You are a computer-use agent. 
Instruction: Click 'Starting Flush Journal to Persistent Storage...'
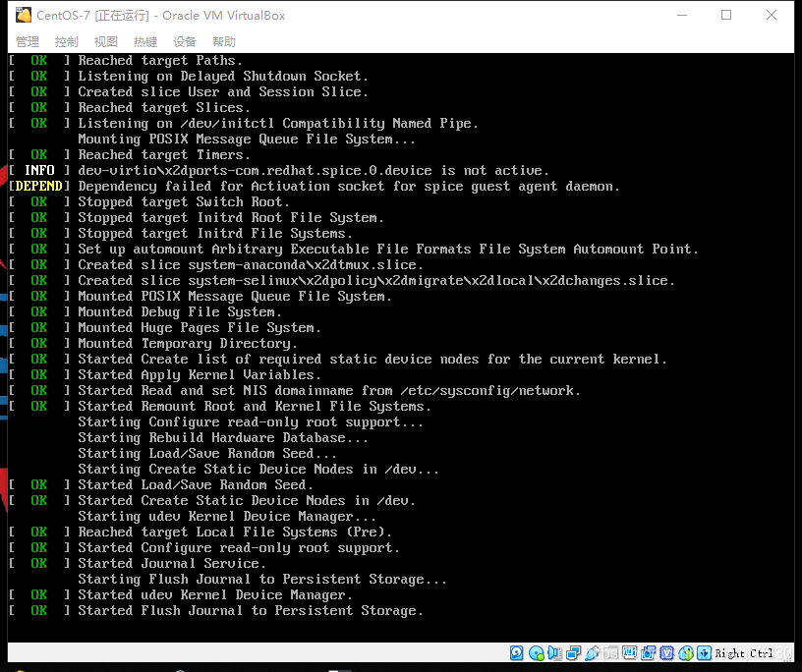pyautogui.click(x=262, y=580)
